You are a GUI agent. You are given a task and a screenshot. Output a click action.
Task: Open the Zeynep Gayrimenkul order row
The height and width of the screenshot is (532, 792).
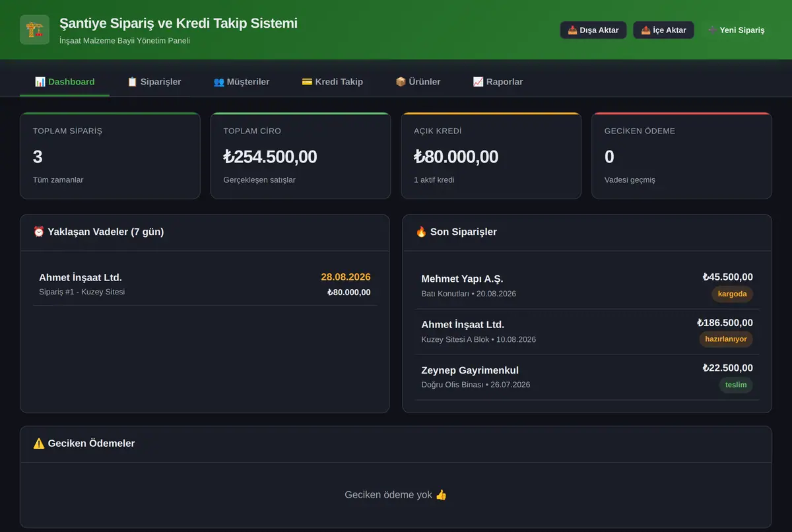pyautogui.click(x=587, y=377)
